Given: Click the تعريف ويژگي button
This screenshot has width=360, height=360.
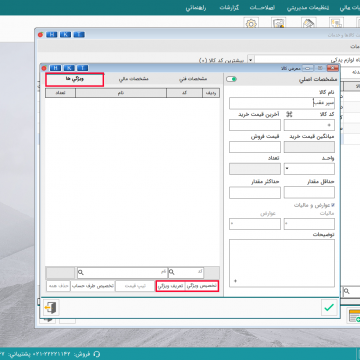Looking at the screenshot, I should [x=171, y=286].
